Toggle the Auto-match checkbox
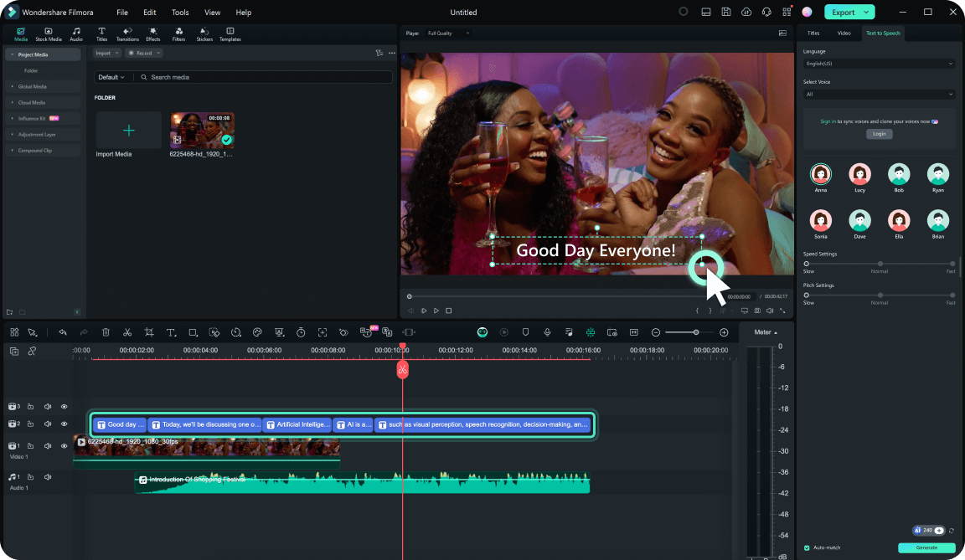965x560 pixels. pos(807,547)
